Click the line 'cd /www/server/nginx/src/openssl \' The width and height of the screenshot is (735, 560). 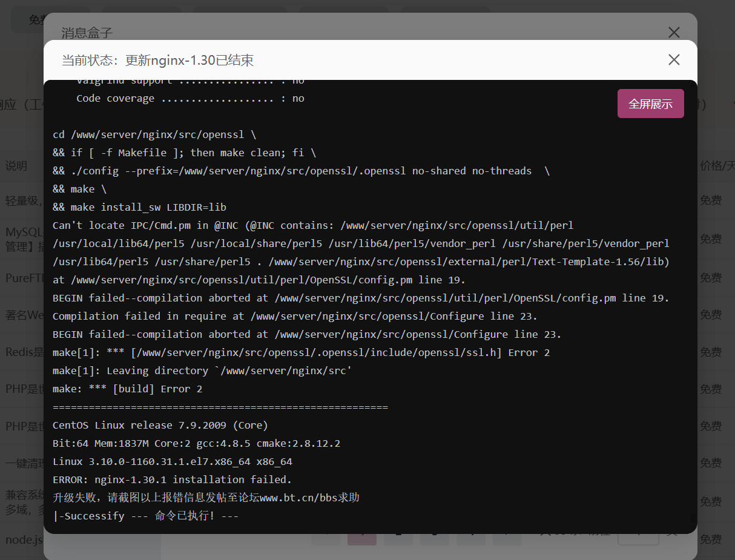click(154, 134)
